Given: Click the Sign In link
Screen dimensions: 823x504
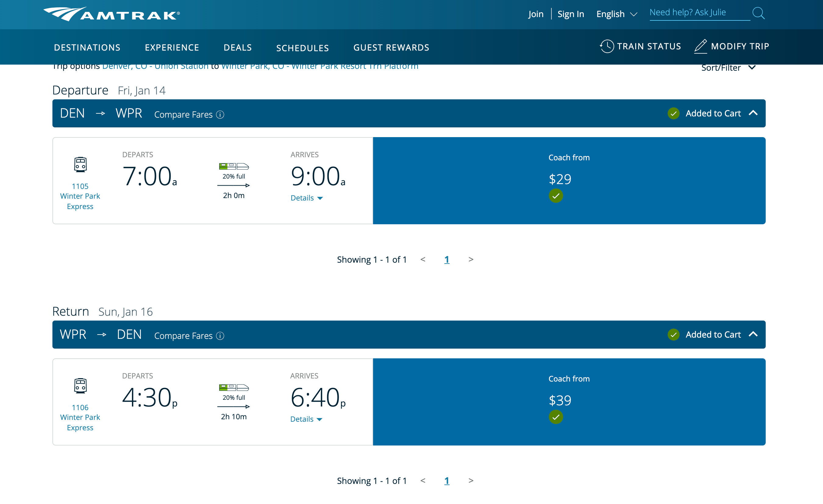Looking at the screenshot, I should [571, 14].
